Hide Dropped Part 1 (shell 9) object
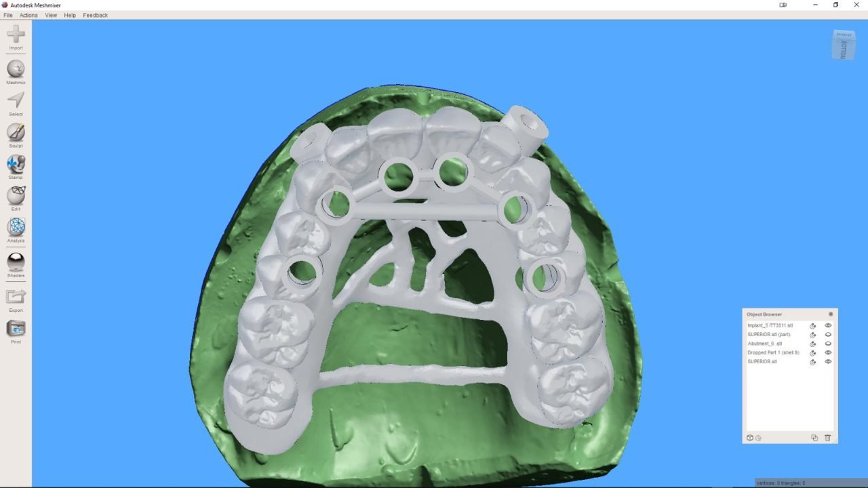The image size is (868, 488). [x=828, y=352]
